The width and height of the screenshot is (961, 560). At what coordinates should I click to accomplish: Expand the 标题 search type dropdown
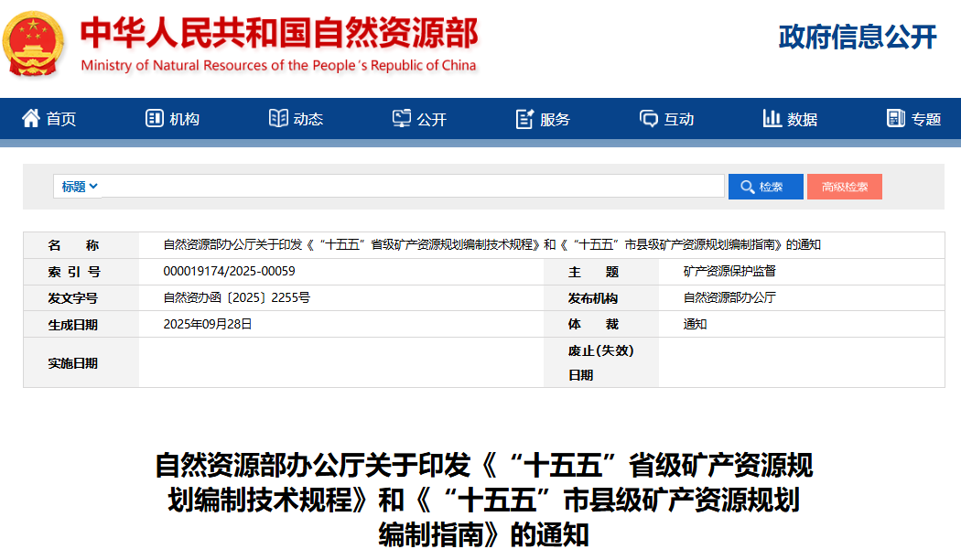pos(80,187)
